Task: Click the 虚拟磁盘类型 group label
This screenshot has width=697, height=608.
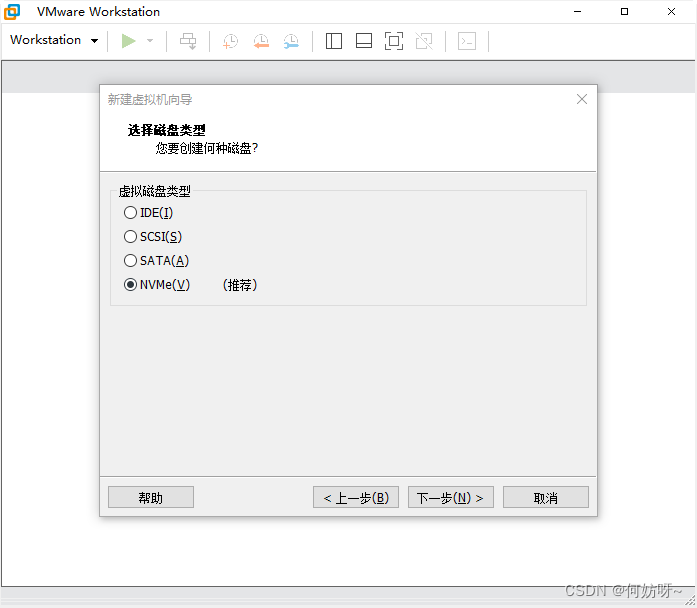Action: pos(154,191)
